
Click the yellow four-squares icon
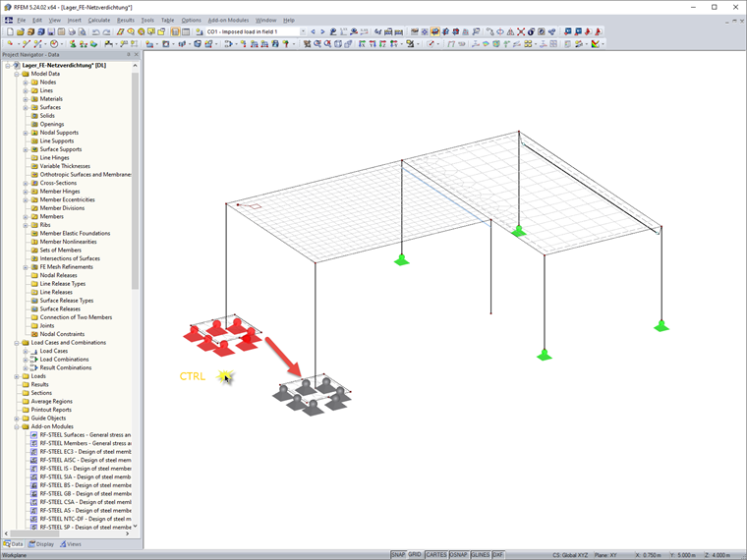528,44
